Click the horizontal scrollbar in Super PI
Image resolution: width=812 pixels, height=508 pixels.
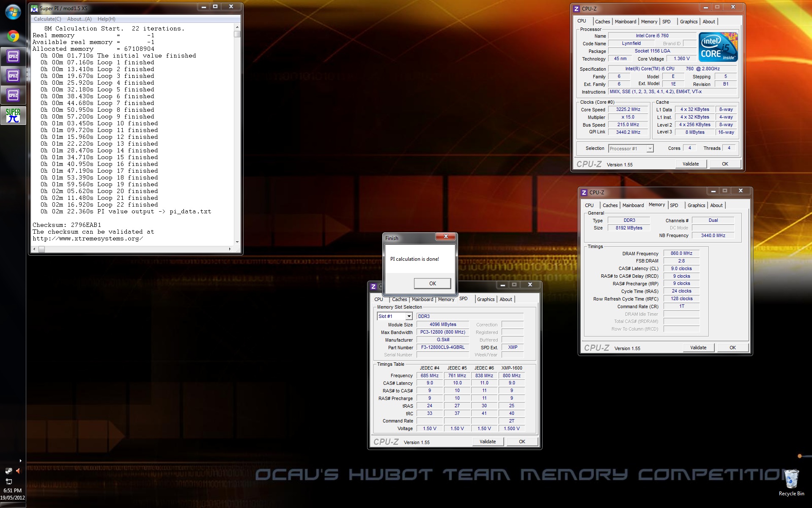tap(133, 249)
